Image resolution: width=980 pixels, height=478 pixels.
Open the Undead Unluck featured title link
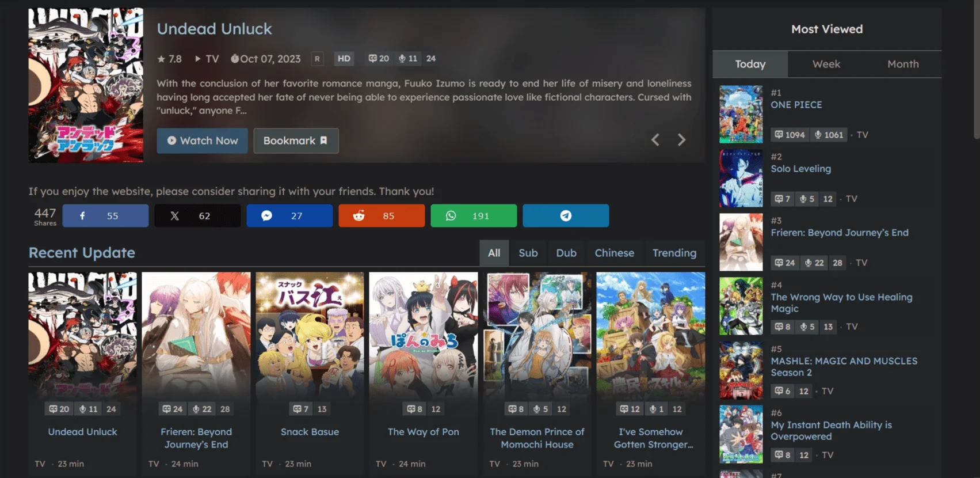pos(214,29)
